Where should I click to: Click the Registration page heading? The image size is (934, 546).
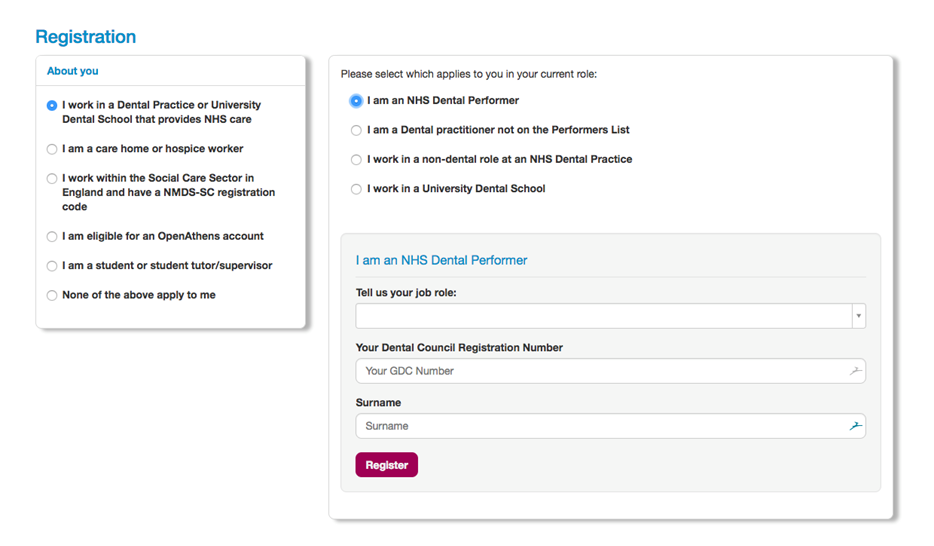[85, 37]
